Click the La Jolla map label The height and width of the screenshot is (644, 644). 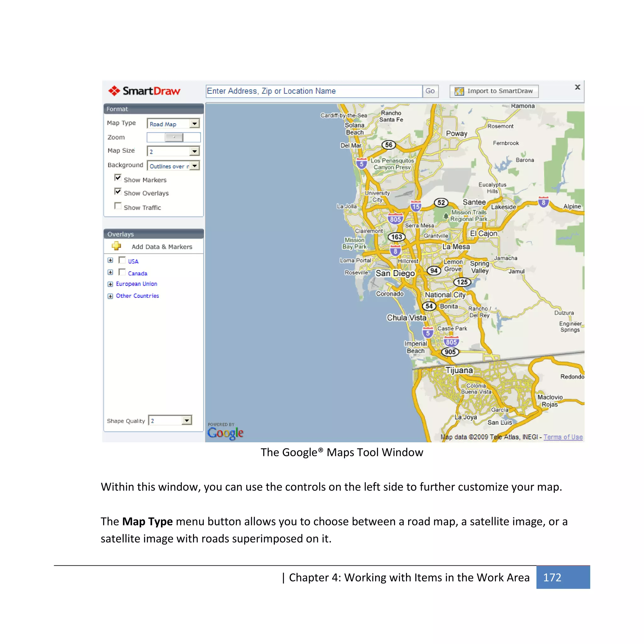pos(347,206)
